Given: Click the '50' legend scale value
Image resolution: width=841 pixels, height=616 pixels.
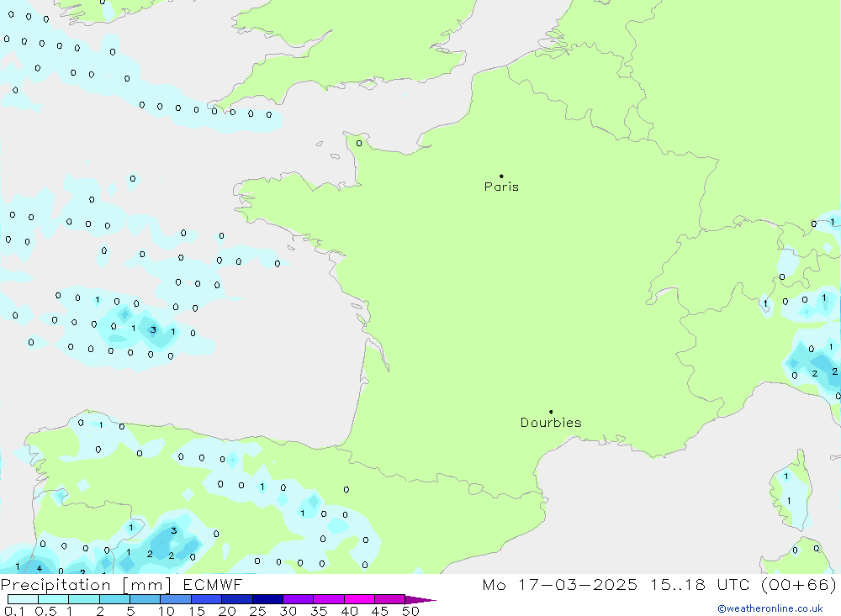Looking at the screenshot, I should (410, 611).
